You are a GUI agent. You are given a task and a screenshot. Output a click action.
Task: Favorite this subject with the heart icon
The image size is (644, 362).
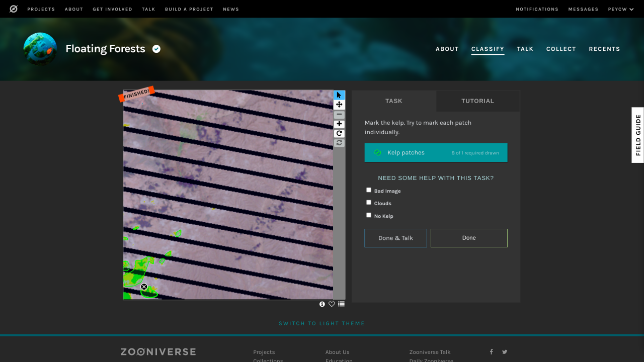332,304
